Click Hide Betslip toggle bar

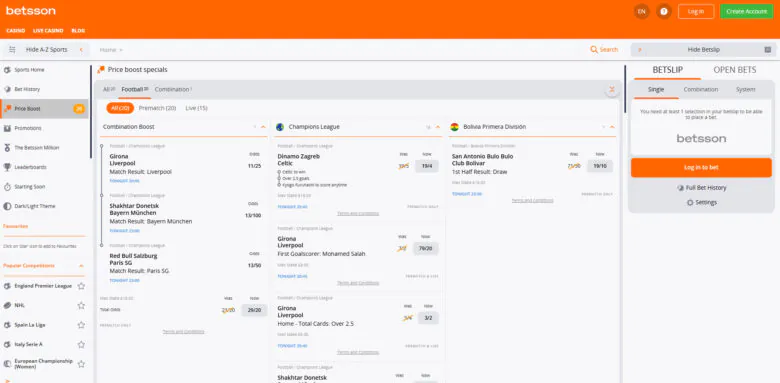(703, 50)
